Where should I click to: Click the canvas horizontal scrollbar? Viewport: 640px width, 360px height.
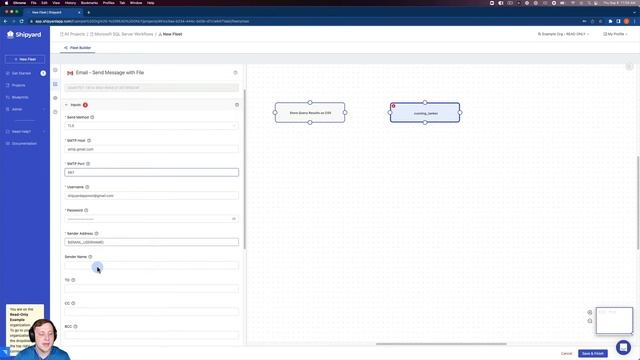pos(441,344)
